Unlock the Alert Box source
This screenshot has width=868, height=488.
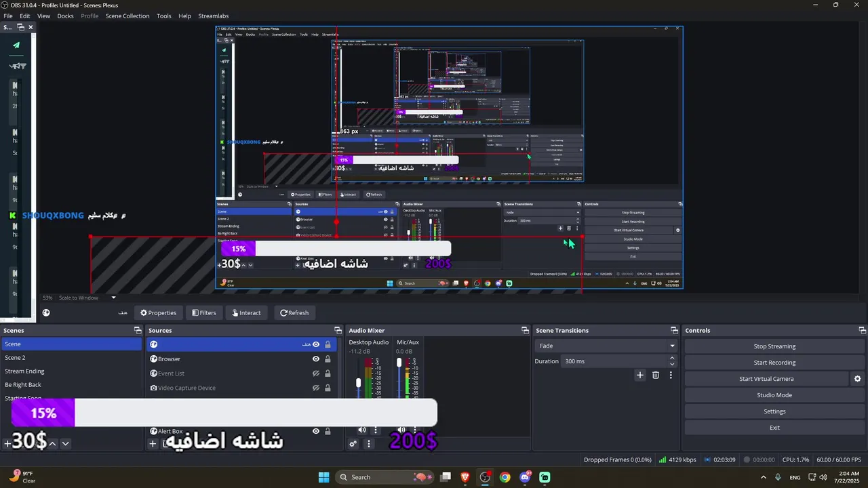328,431
